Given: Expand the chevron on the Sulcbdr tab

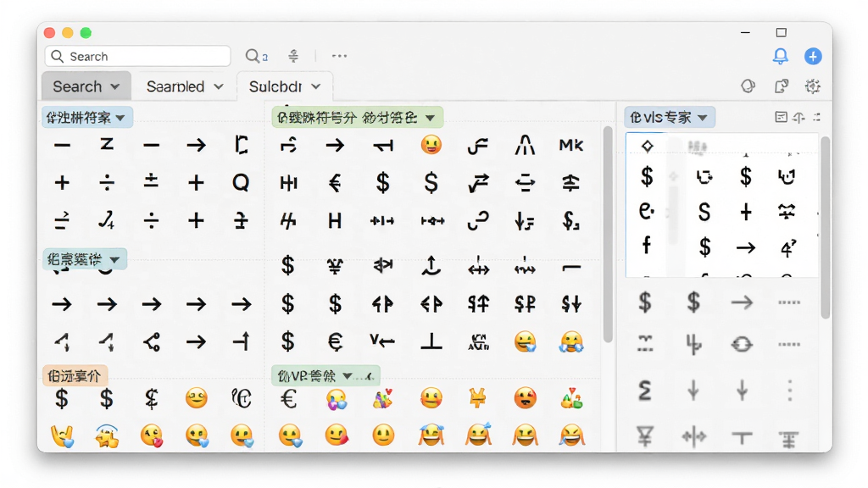Looking at the screenshot, I should pyautogui.click(x=316, y=86).
